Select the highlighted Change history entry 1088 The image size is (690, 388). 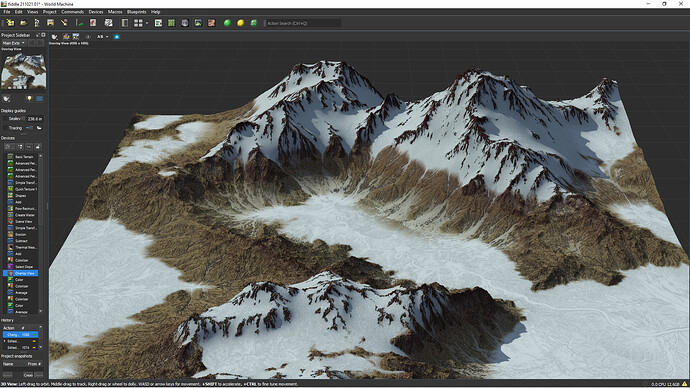[x=20, y=335]
